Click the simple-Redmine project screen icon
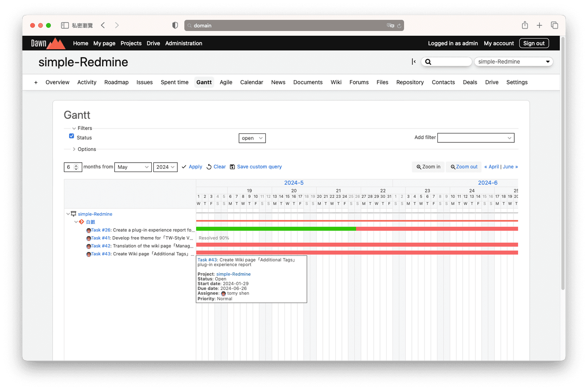The image size is (588, 390). pos(73,214)
